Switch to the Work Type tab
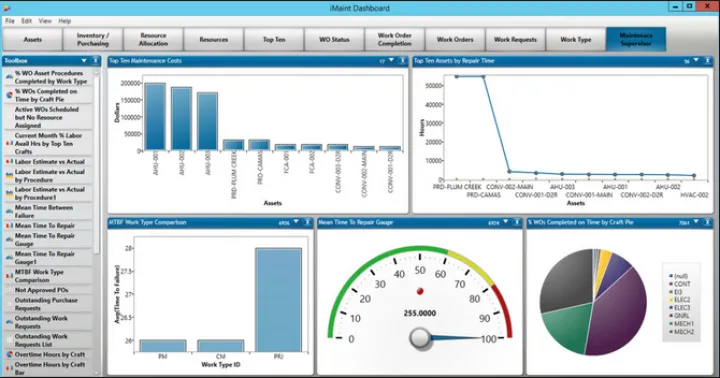 [x=575, y=39]
